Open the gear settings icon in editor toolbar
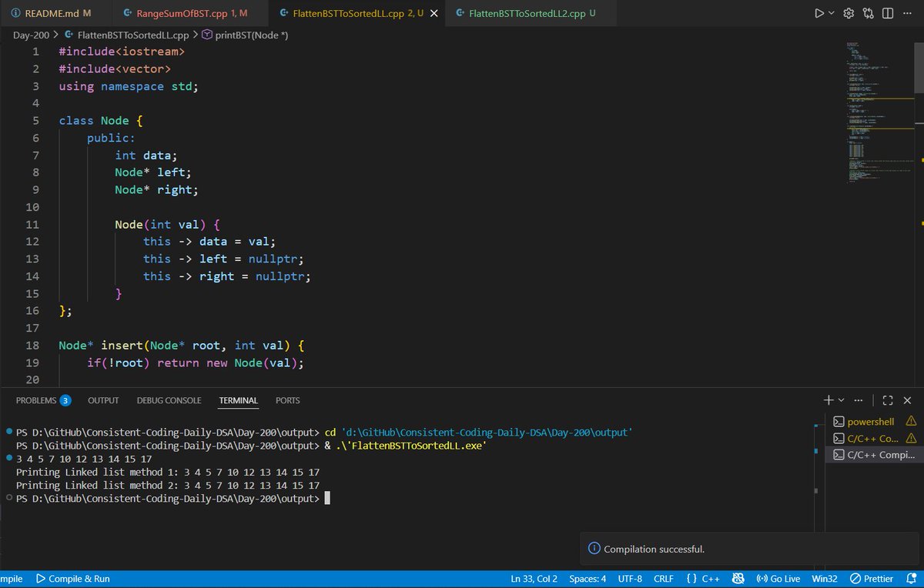 pyautogui.click(x=849, y=14)
